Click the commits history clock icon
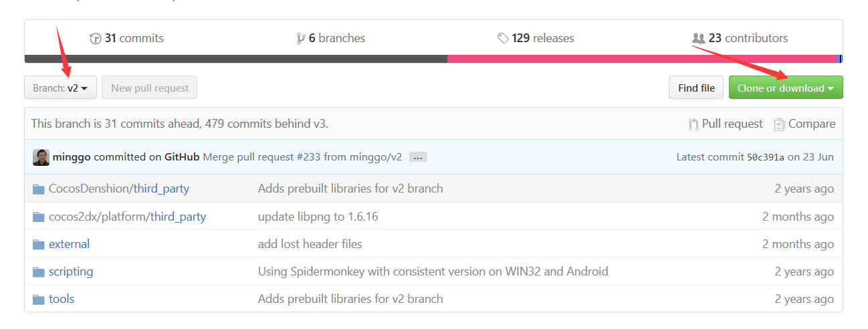The image size is (868, 329). [95, 39]
